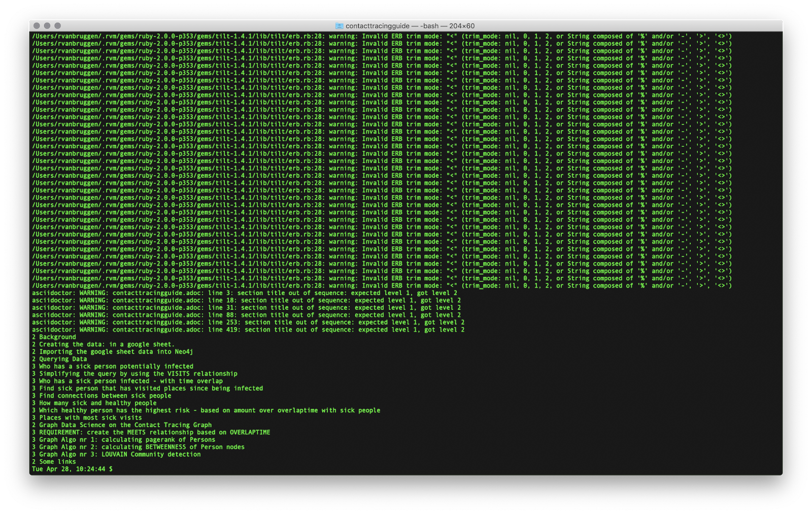Click the folder proxy icon in the title bar
The height and width of the screenshot is (514, 812).
[x=340, y=26]
